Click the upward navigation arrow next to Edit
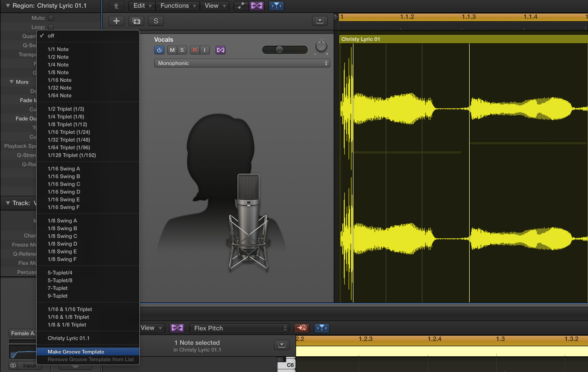 click(116, 6)
